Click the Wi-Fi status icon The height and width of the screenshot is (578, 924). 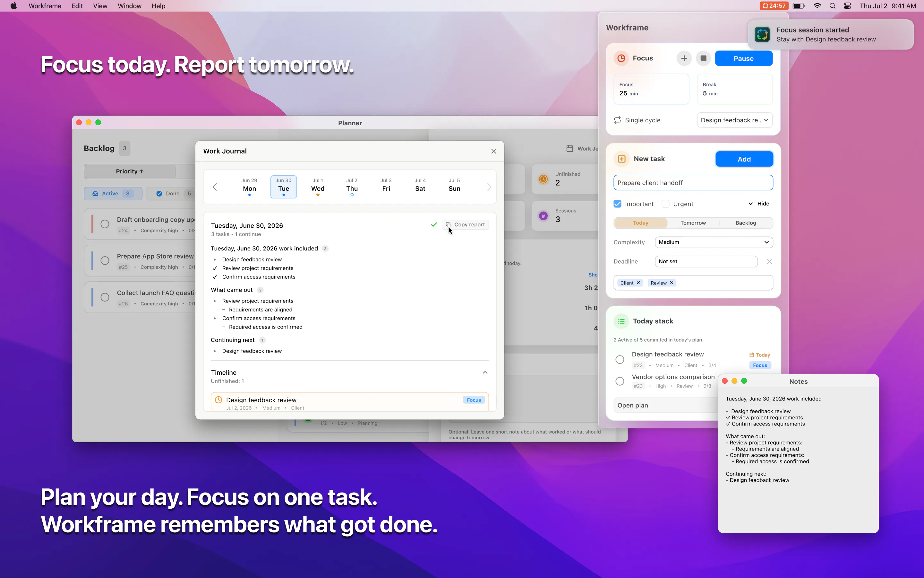click(x=817, y=6)
